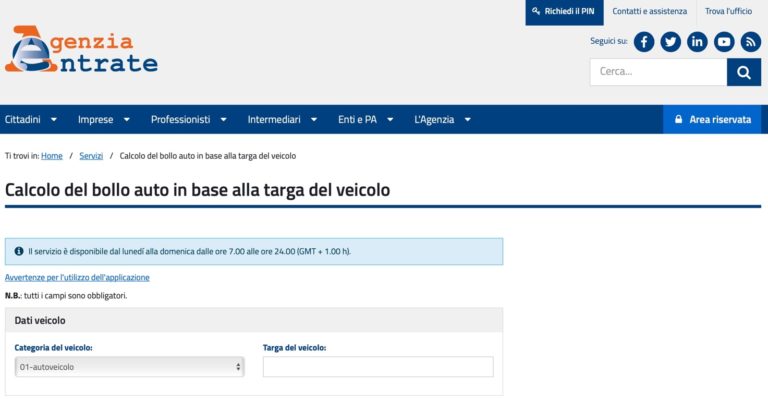
Task: Open Avvertenze per l'utilizzo dell'applicazione link
Action: (77, 278)
